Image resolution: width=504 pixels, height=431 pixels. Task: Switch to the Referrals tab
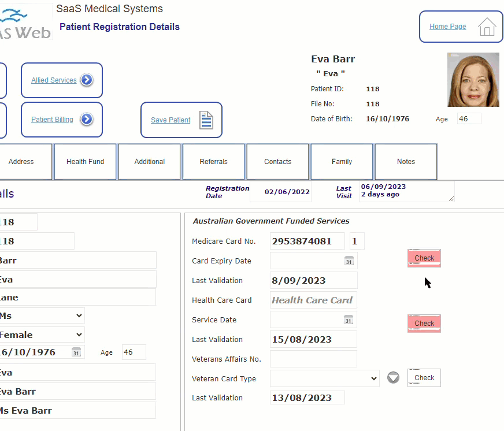[213, 162]
